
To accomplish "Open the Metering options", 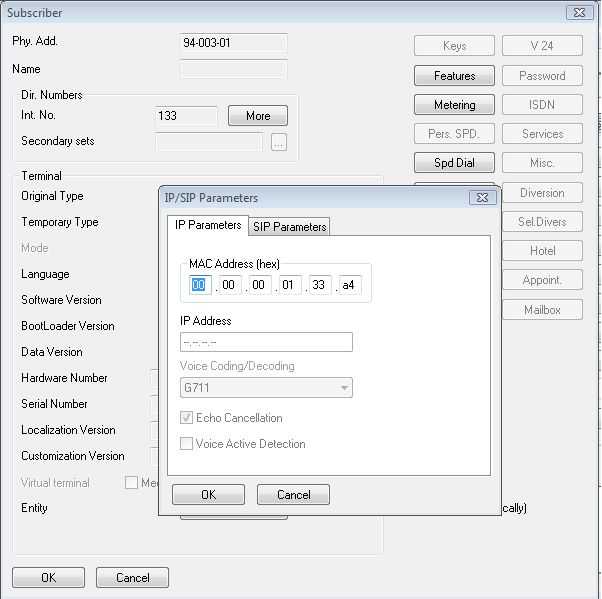I will 454,105.
